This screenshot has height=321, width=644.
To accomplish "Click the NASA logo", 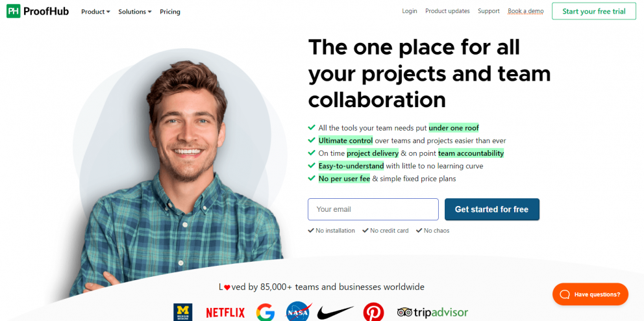I will (299, 311).
